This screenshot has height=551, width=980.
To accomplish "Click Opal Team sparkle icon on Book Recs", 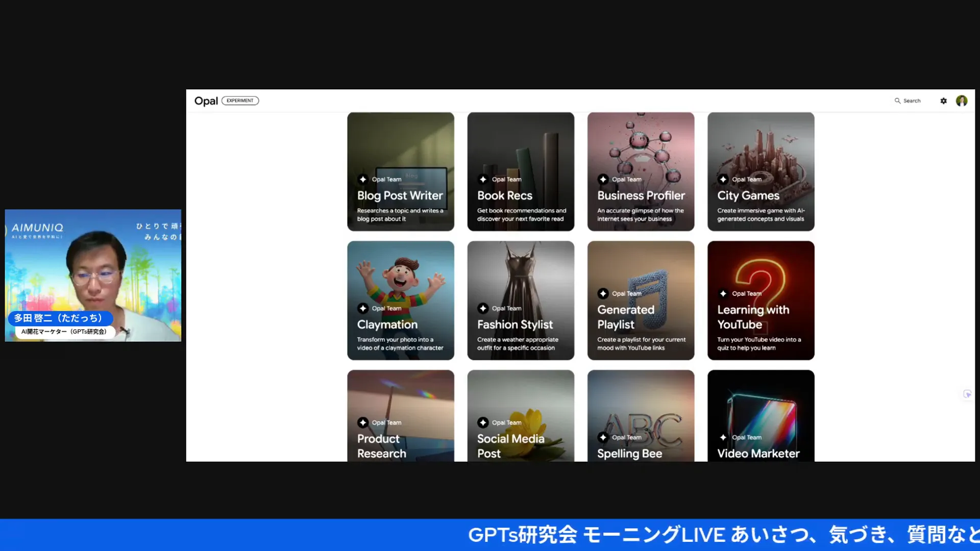I will (x=483, y=179).
